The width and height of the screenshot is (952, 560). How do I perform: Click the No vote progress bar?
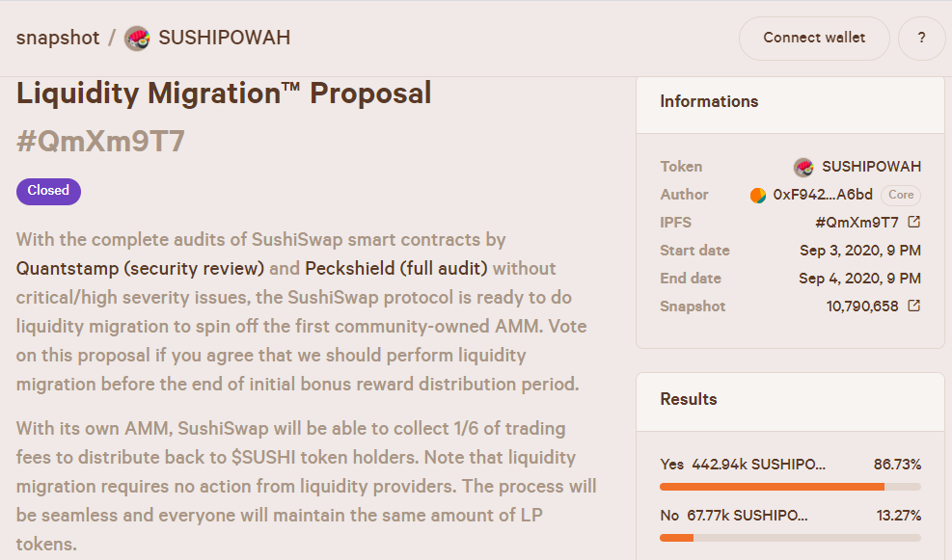(x=791, y=538)
